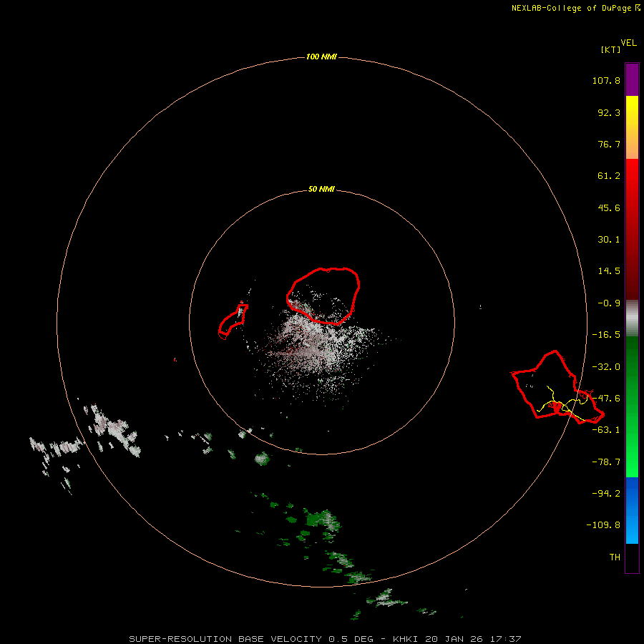Click the Super-Resolution Base Velocity caption
This screenshot has height=644, width=644.
click(325, 639)
